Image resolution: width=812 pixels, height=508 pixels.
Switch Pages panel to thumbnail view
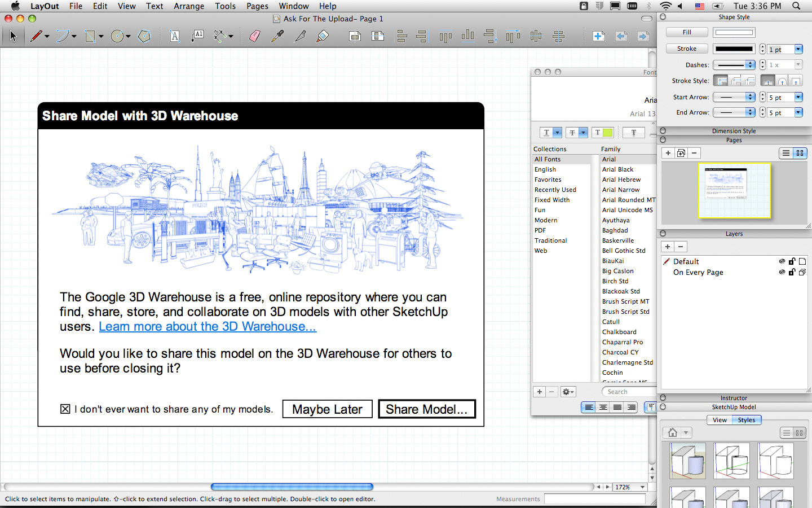[x=800, y=153]
